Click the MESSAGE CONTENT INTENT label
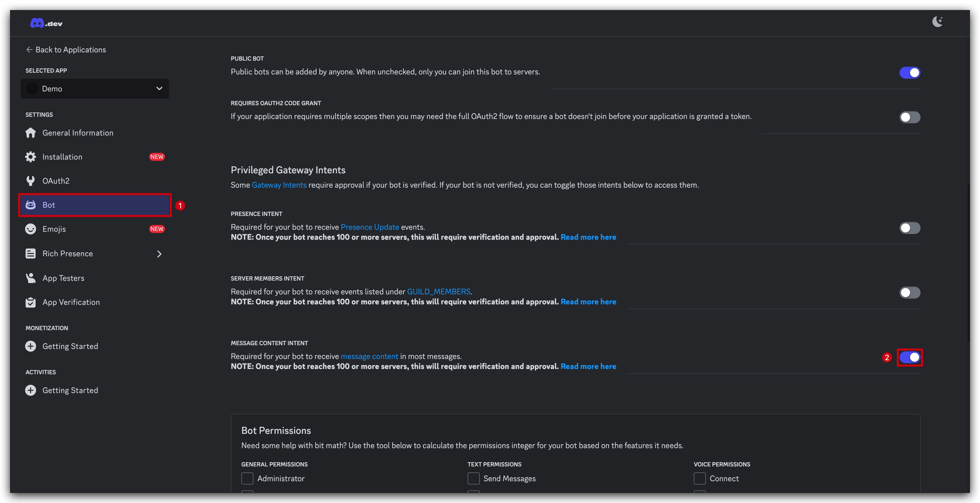The height and width of the screenshot is (503, 980). click(269, 343)
